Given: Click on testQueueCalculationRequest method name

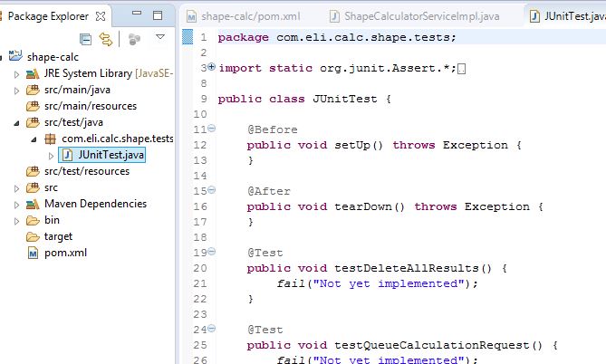Looking at the screenshot, I should click(432, 346).
